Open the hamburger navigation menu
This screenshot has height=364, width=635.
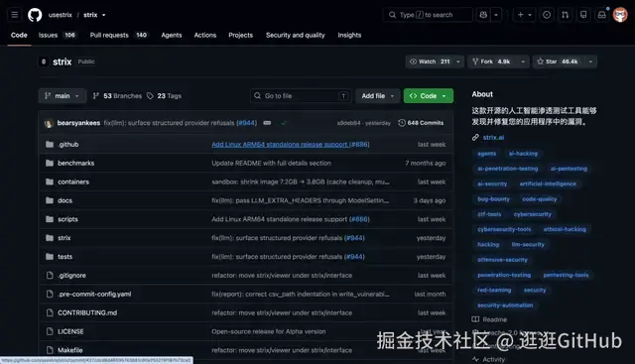15,15
